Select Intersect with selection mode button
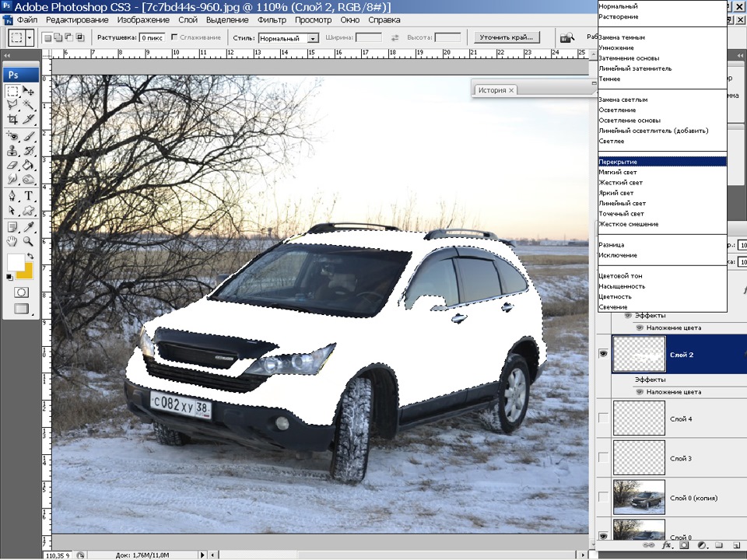747x560 pixels. click(79, 37)
